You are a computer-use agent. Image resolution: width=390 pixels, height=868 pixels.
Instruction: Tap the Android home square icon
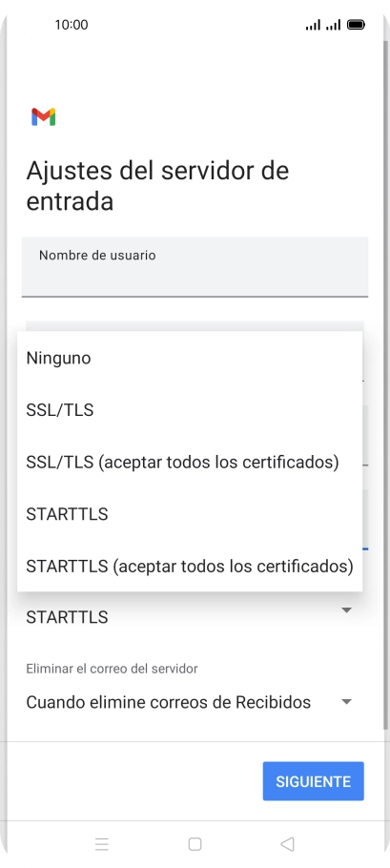pyautogui.click(x=195, y=843)
